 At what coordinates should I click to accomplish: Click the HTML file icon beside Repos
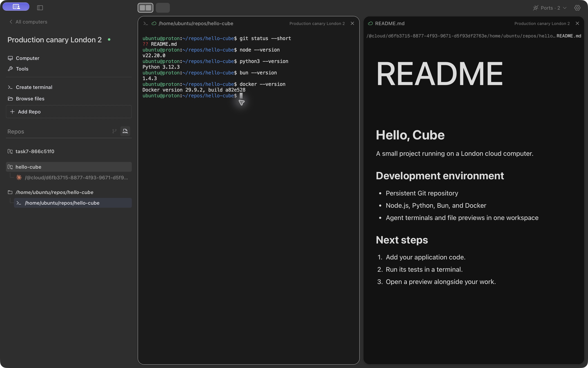(125, 131)
